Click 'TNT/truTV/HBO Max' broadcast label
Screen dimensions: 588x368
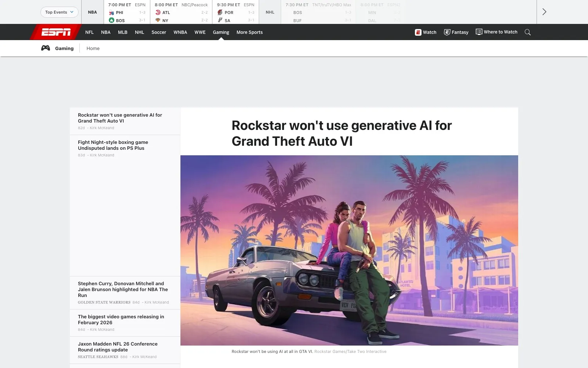tap(332, 5)
